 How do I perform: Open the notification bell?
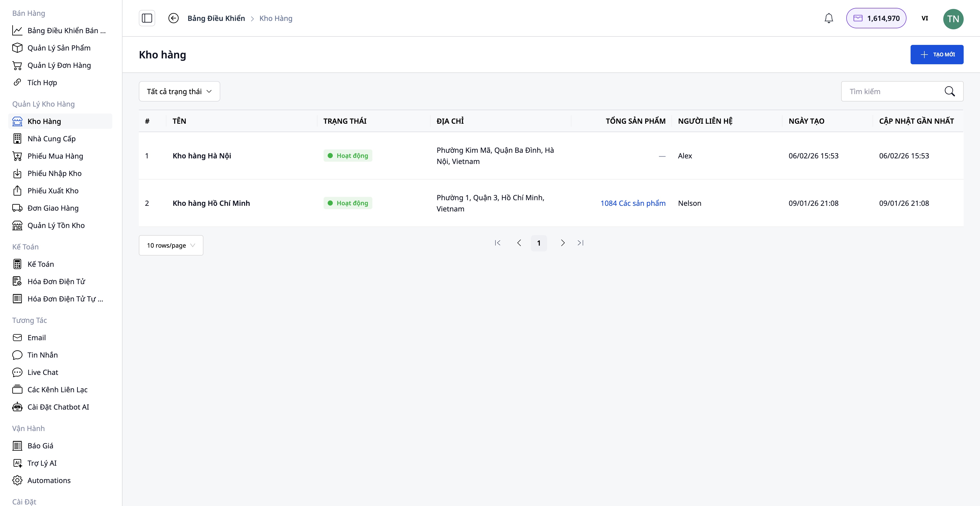(829, 18)
